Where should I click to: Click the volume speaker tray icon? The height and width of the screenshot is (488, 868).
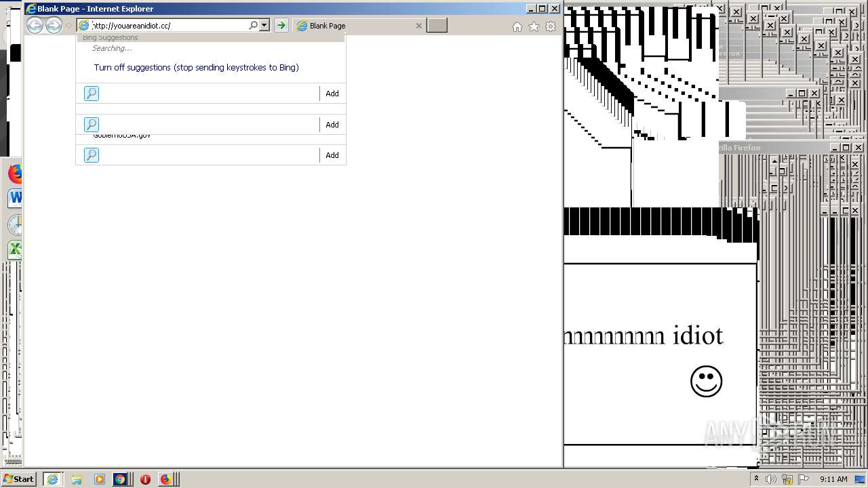pos(771,479)
